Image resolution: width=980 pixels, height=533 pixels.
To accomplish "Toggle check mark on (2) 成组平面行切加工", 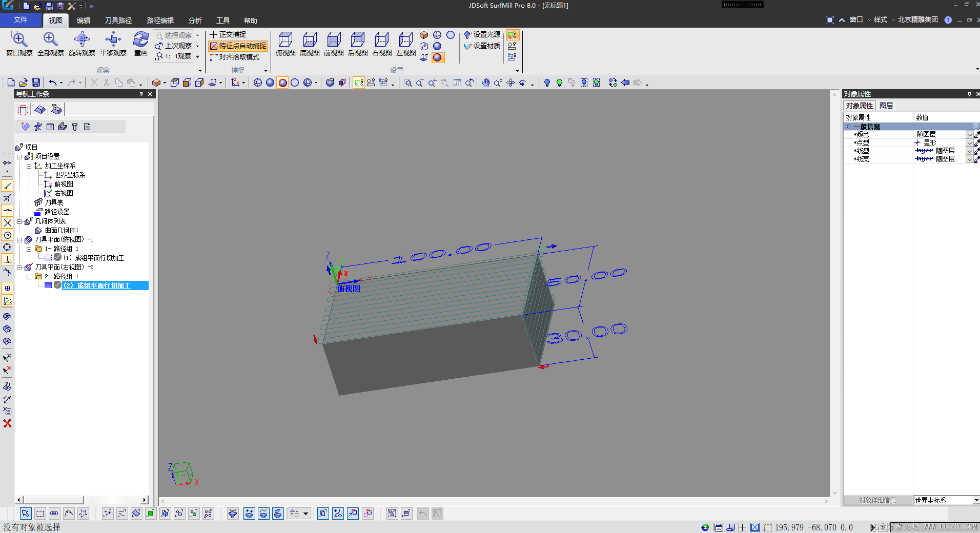I will click(x=58, y=285).
